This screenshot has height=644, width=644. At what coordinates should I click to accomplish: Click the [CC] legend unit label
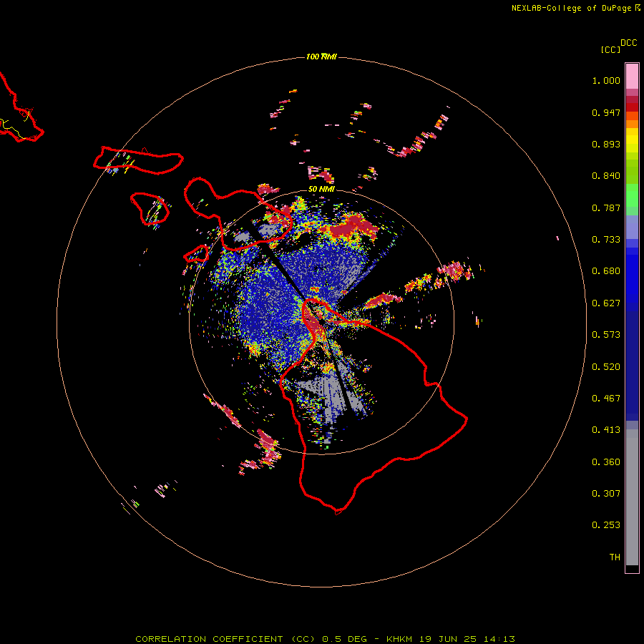(x=610, y=49)
